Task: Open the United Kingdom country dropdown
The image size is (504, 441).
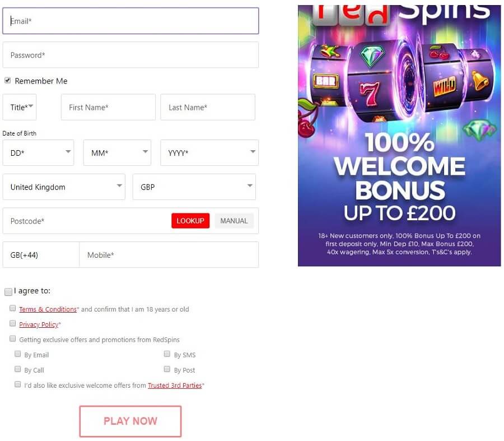Action: pyautogui.click(x=64, y=187)
